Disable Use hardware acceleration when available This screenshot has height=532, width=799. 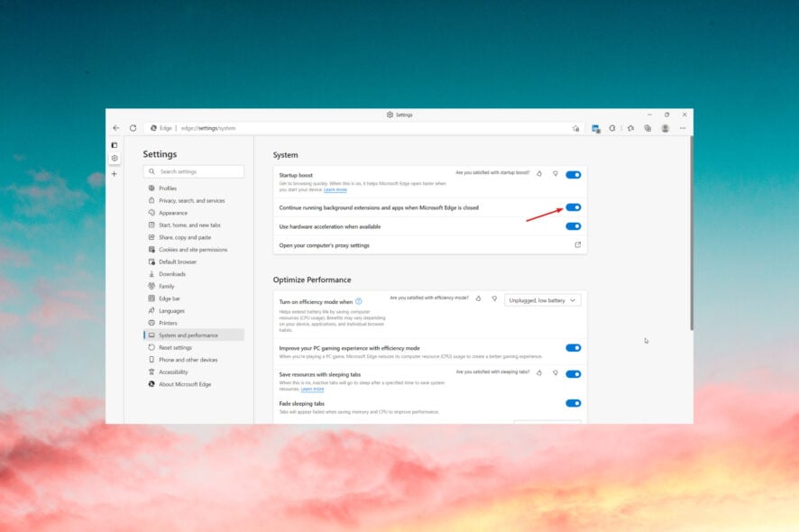tap(574, 226)
